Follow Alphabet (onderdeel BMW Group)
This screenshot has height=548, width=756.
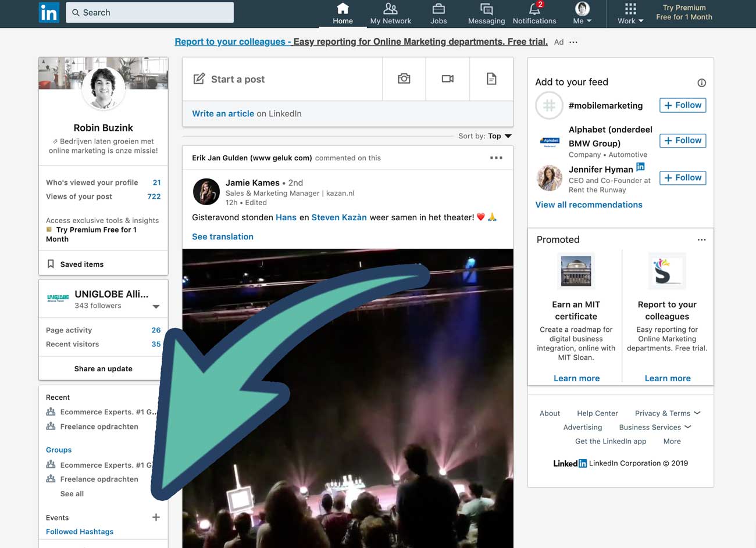tap(683, 141)
